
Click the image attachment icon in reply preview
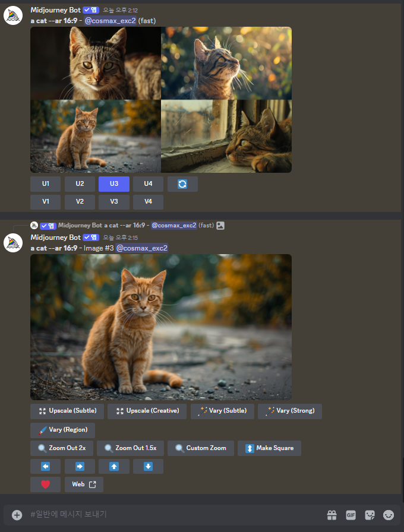click(x=220, y=225)
